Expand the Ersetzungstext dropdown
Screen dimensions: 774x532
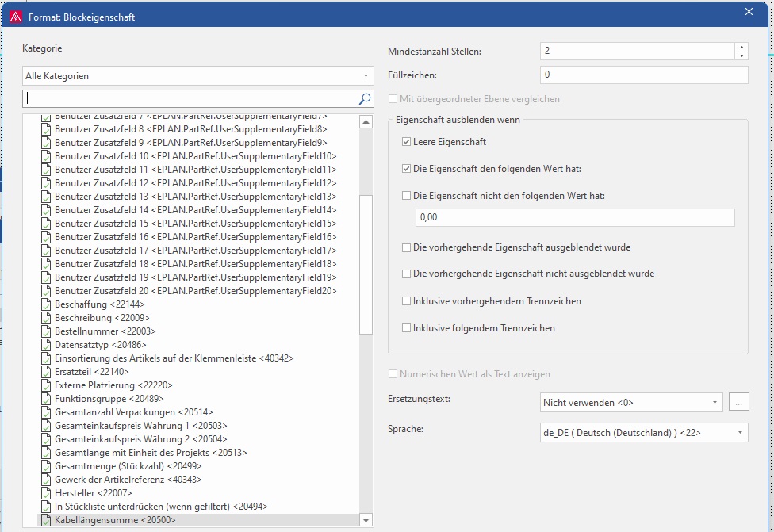[x=715, y=403]
